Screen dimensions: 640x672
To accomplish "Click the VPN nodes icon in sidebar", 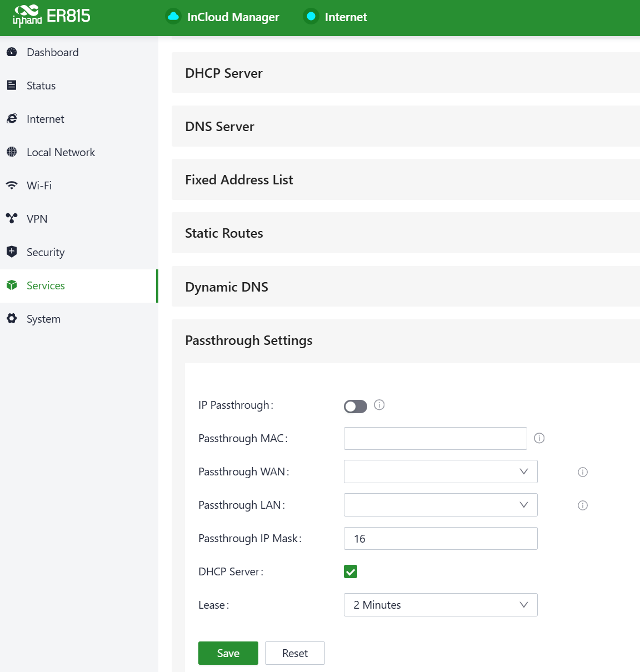I will tap(12, 218).
